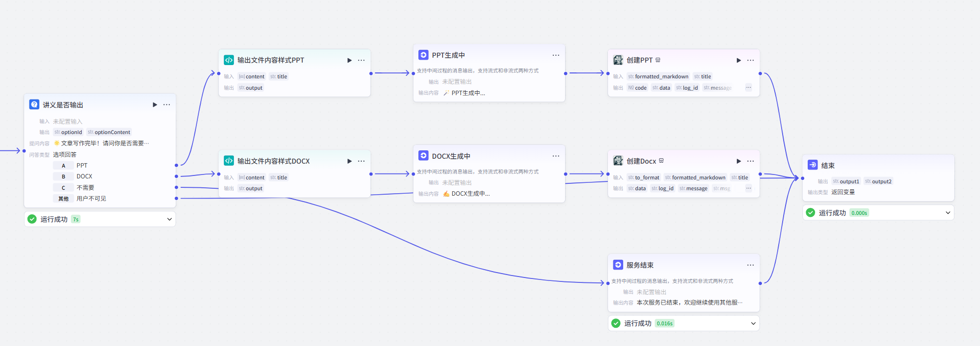Screen dimensions: 980x346
Task: Open more options for 创建Docx node
Action: (x=750, y=161)
